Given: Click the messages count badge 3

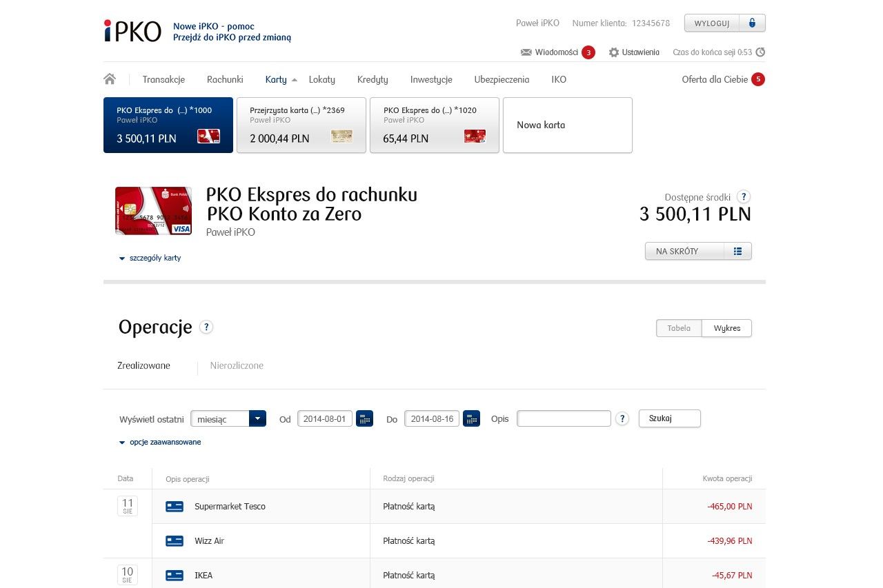Looking at the screenshot, I should [588, 52].
